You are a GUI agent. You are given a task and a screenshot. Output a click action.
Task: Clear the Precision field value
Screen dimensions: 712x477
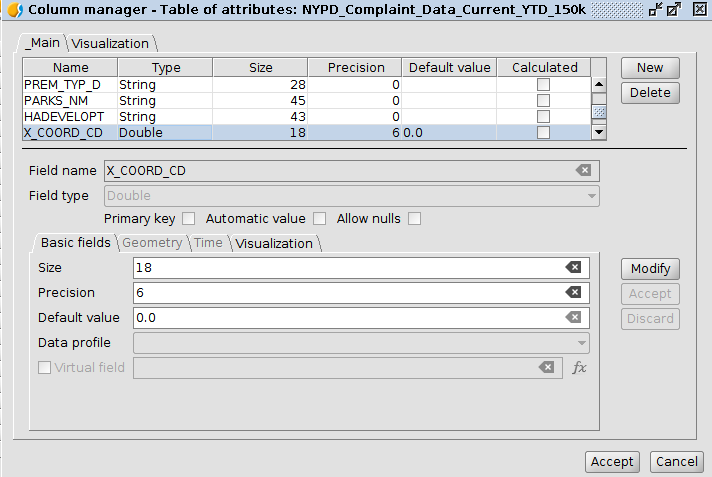[x=573, y=293]
